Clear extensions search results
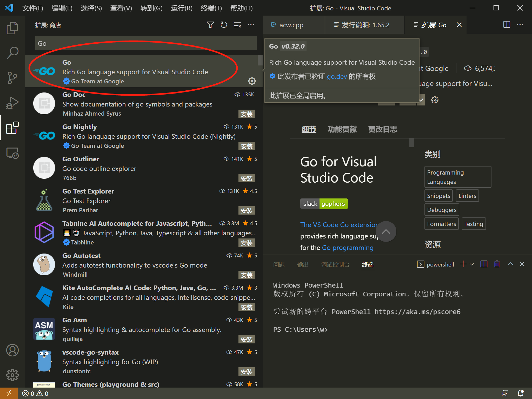 pyautogui.click(x=237, y=25)
